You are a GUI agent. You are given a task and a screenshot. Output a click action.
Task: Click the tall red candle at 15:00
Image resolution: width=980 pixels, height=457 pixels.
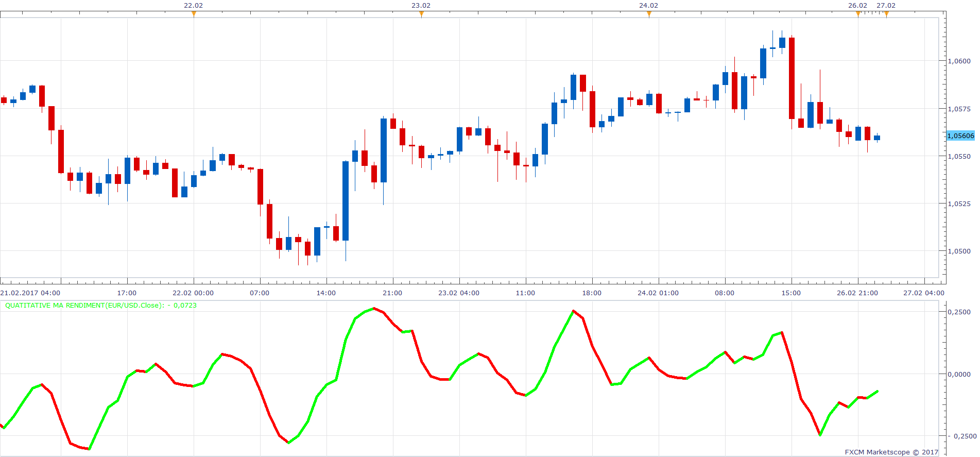(x=792, y=78)
